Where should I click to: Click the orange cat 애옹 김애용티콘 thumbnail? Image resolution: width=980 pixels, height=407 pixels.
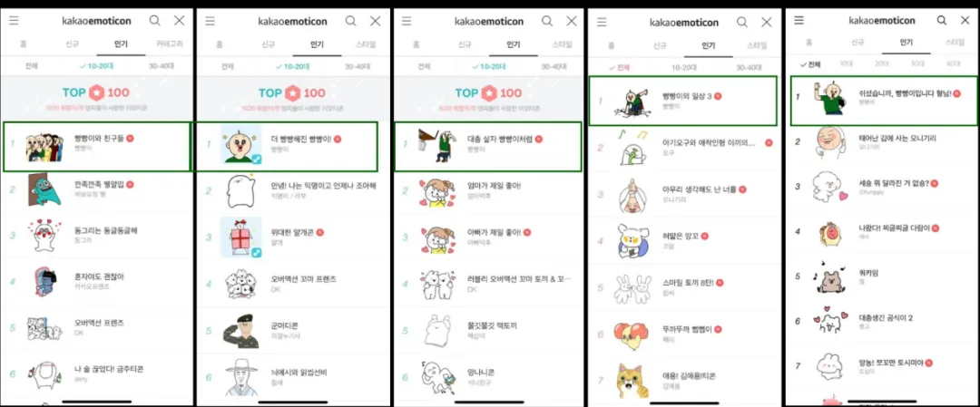click(632, 381)
